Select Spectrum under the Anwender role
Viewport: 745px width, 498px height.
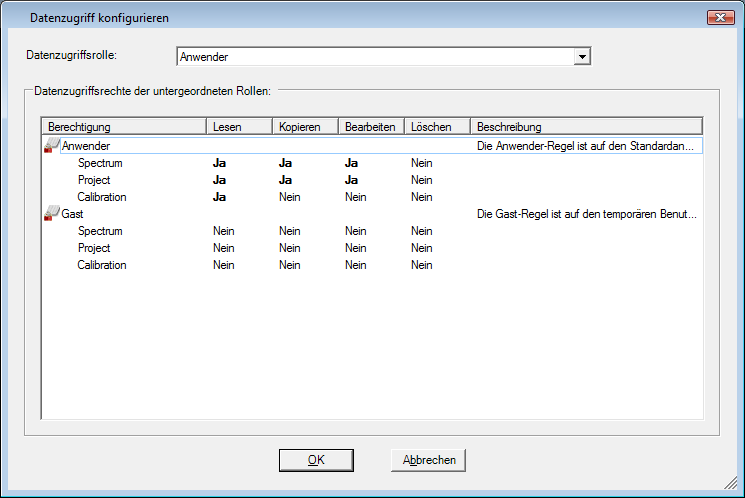(x=100, y=163)
